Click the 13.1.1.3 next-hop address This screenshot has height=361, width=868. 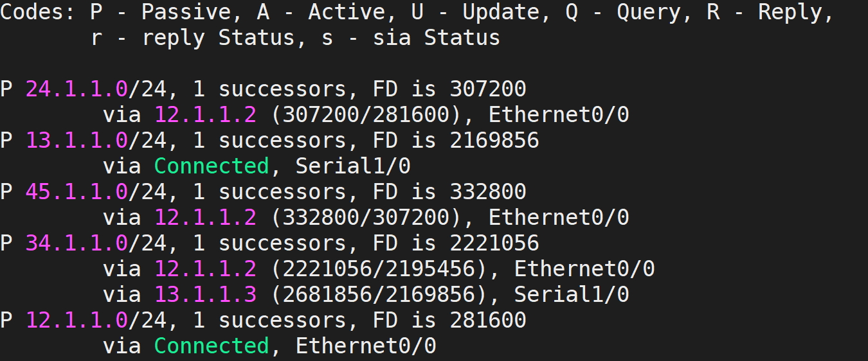point(205,294)
